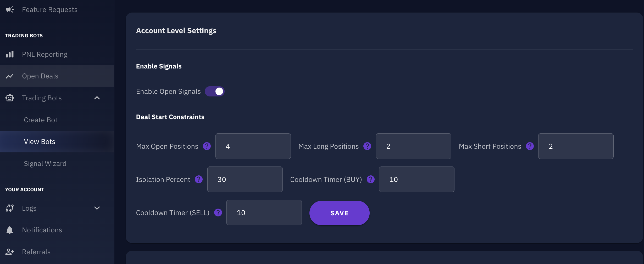Image resolution: width=644 pixels, height=264 pixels.
Task: Collapse the Trading Bots submenu chevron
Action: (x=97, y=98)
